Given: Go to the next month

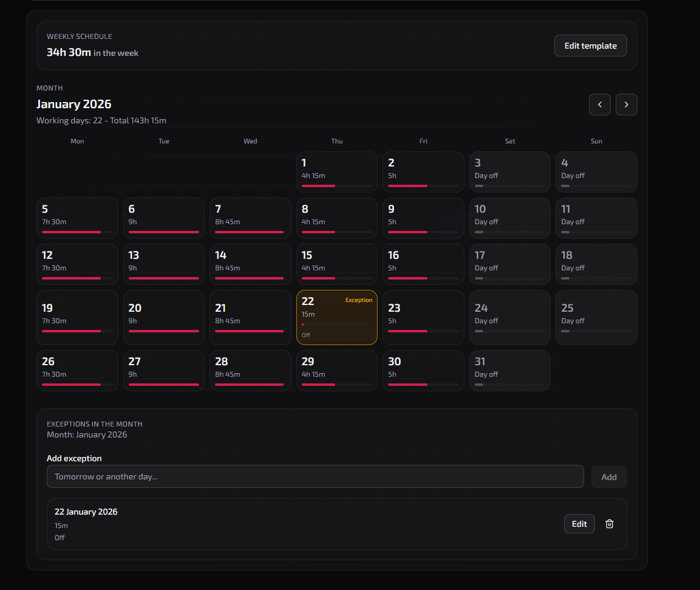Looking at the screenshot, I should (x=627, y=105).
